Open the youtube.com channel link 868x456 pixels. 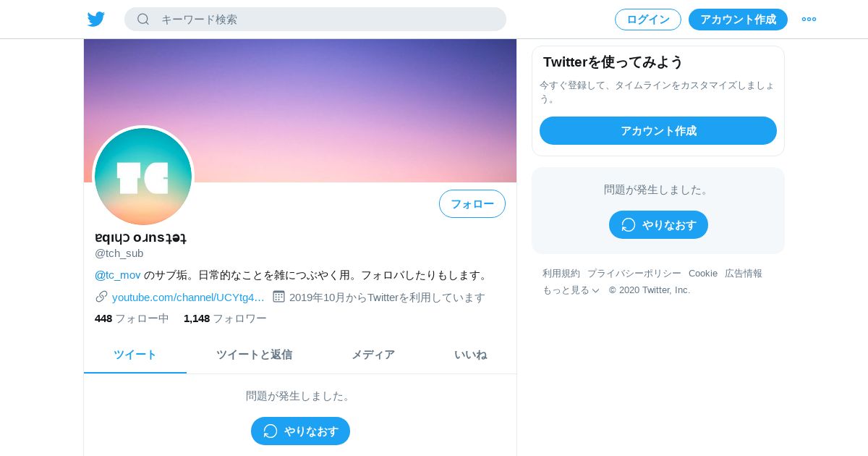coord(188,297)
